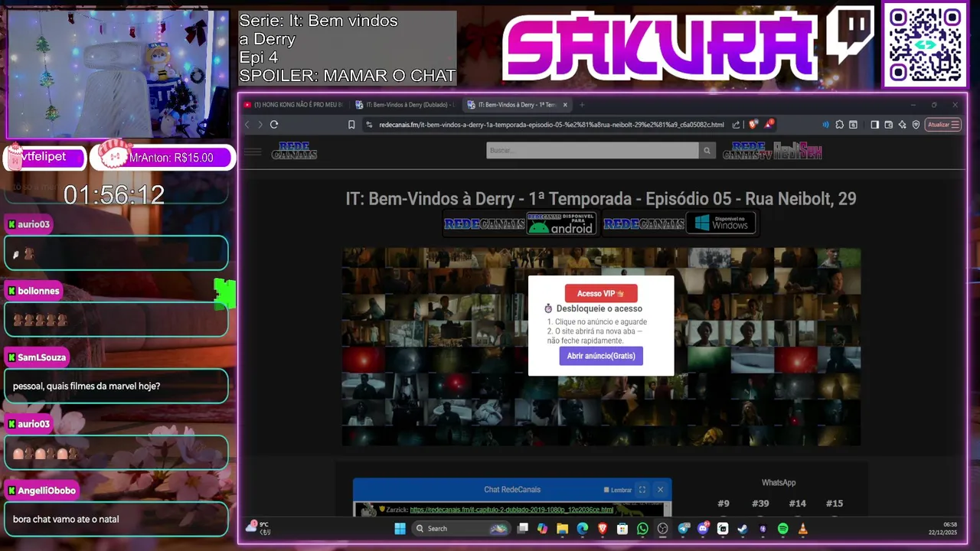
Task: Open the Windows Start menu
Action: pyautogui.click(x=400, y=529)
